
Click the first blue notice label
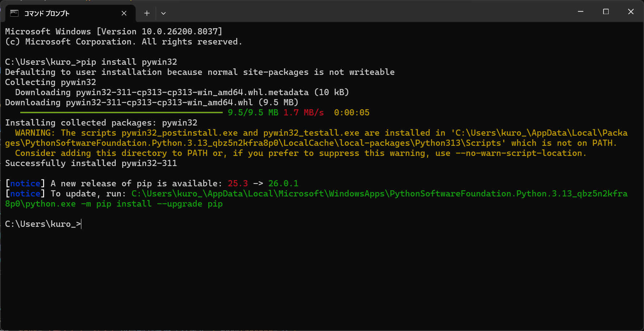25,183
